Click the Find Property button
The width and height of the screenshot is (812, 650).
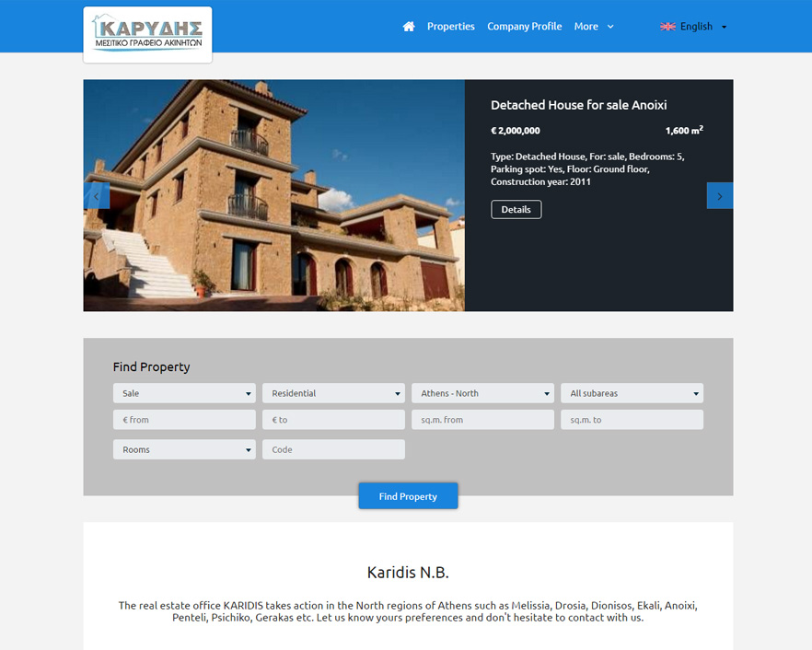[408, 496]
